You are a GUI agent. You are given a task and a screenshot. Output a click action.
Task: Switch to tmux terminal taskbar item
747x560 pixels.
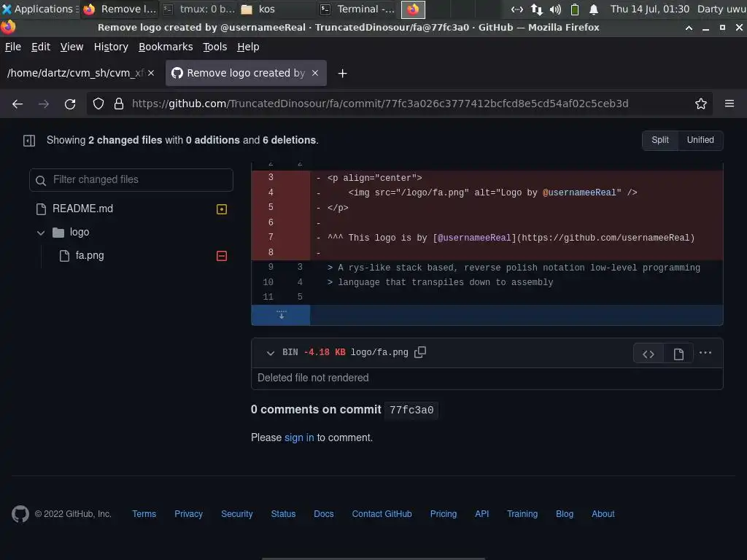pos(198,9)
